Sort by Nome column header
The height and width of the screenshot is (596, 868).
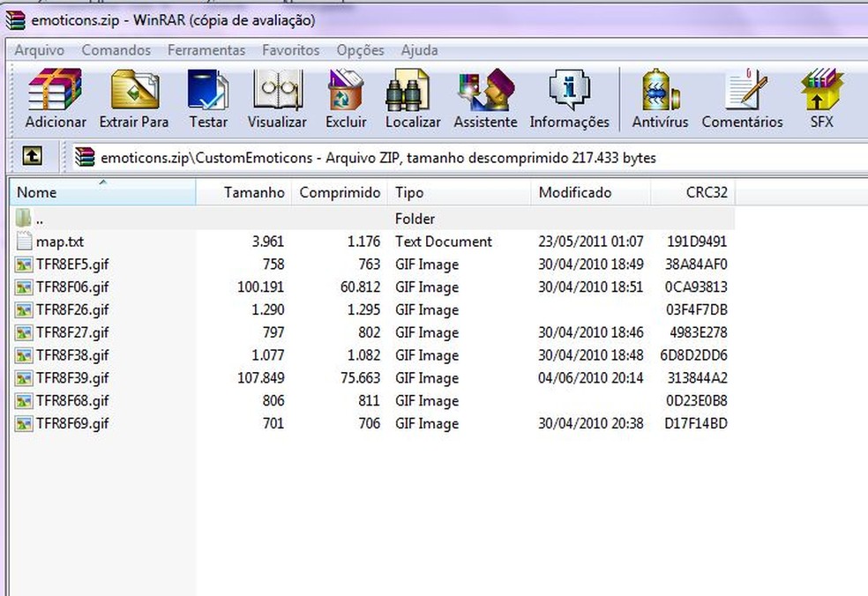(103, 192)
